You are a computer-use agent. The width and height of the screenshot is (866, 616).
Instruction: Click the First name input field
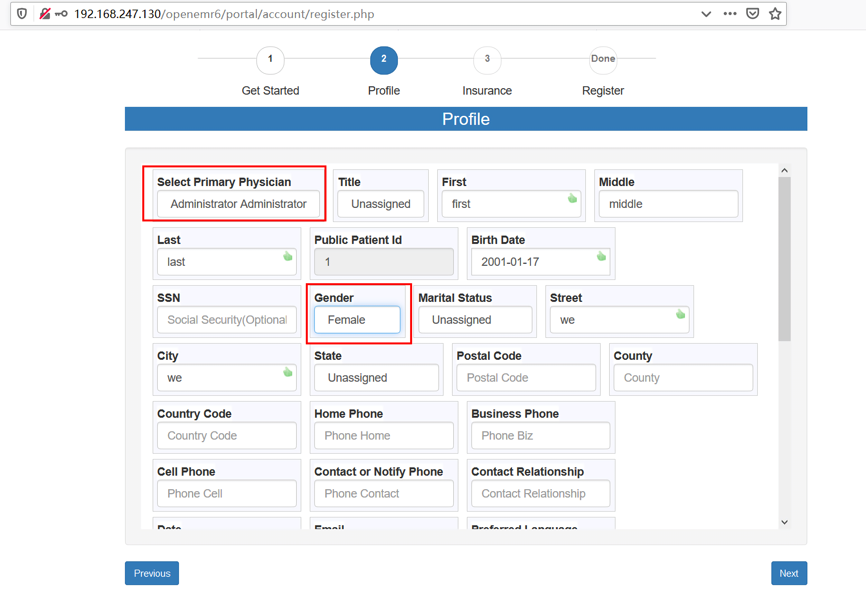pyautogui.click(x=511, y=204)
